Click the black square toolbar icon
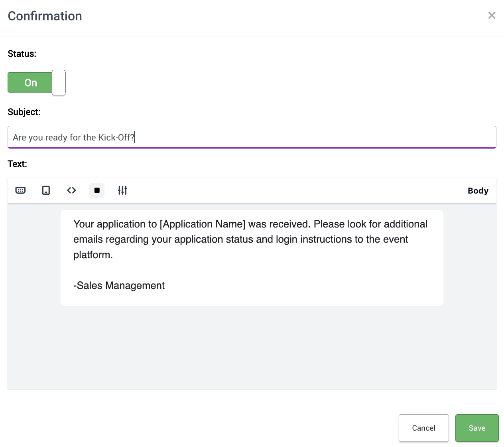The height and width of the screenshot is (447, 504). tap(97, 190)
